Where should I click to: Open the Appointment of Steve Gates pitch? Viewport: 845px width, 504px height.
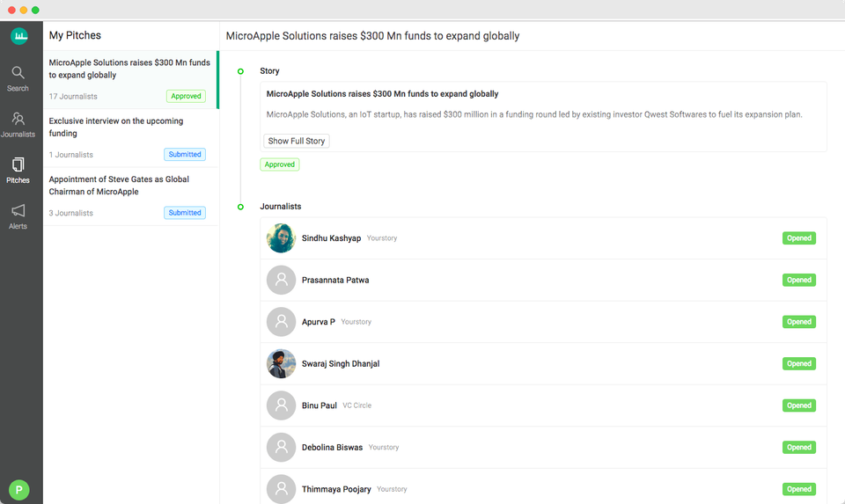pyautogui.click(x=119, y=186)
